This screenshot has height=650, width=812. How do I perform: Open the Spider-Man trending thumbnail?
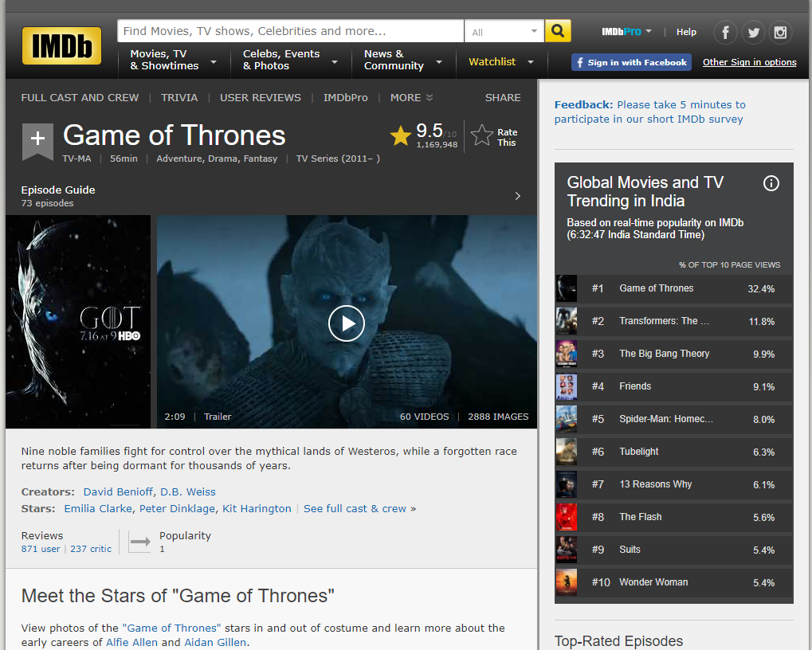566,419
